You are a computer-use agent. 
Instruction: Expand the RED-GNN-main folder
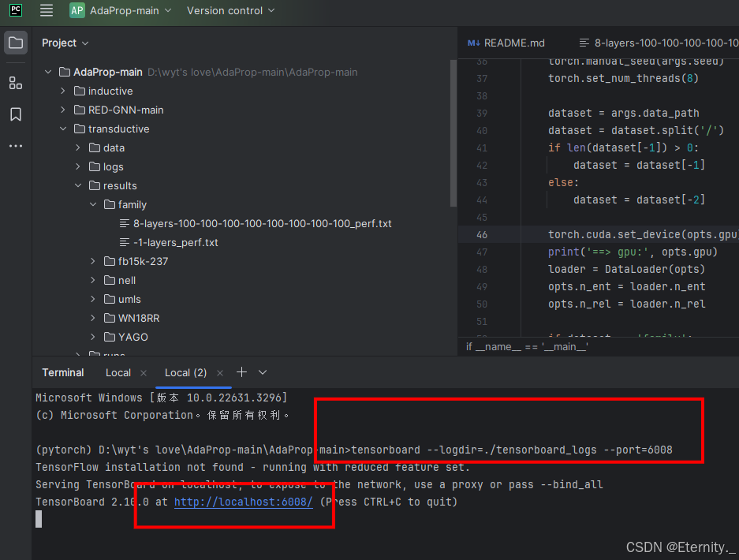(63, 110)
